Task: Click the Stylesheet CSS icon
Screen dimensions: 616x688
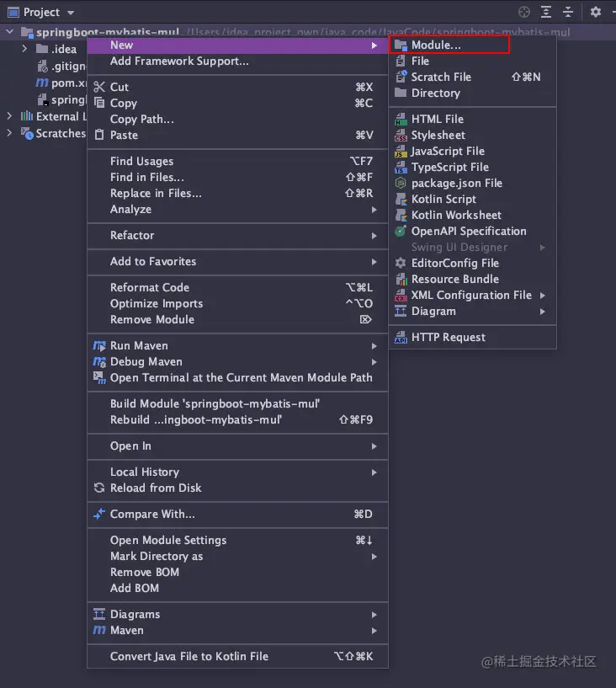Action: coord(401,135)
